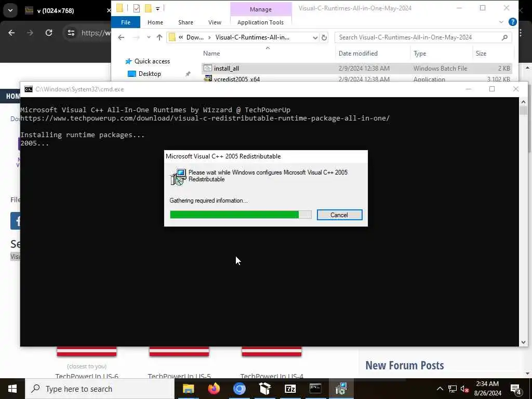532x399 pixels.
Task: Open File Explorer from the taskbar
Action: pyautogui.click(x=188, y=389)
